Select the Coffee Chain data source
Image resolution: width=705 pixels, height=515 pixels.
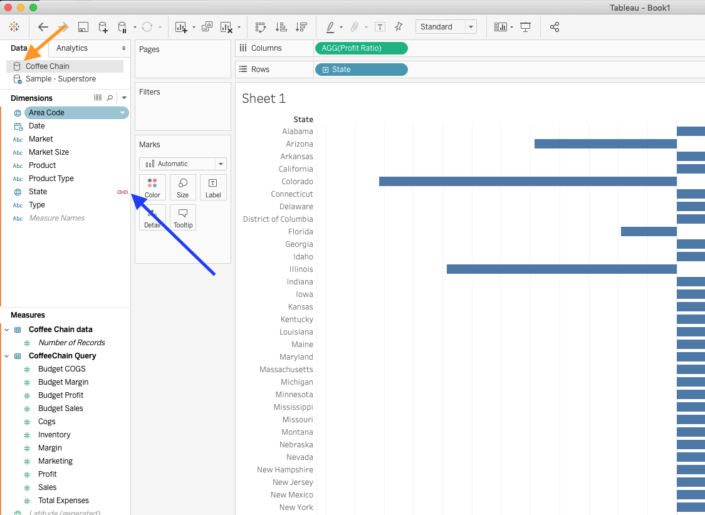(x=48, y=66)
